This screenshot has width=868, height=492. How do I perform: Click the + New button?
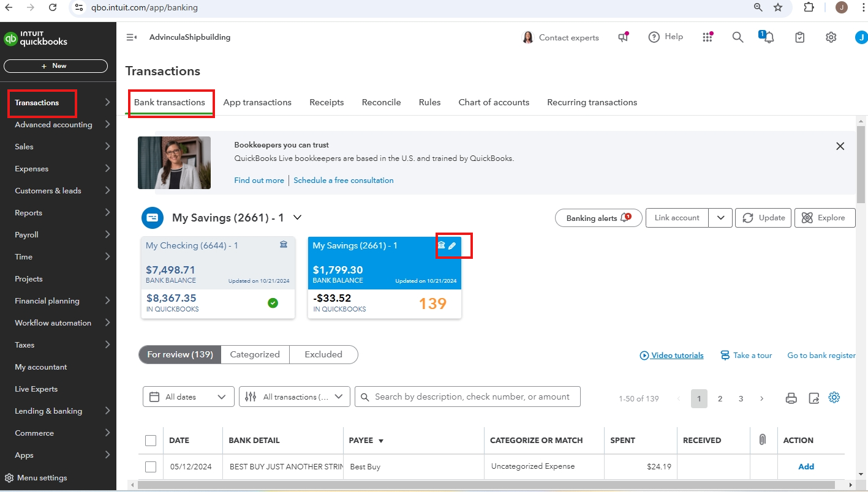pos(56,65)
